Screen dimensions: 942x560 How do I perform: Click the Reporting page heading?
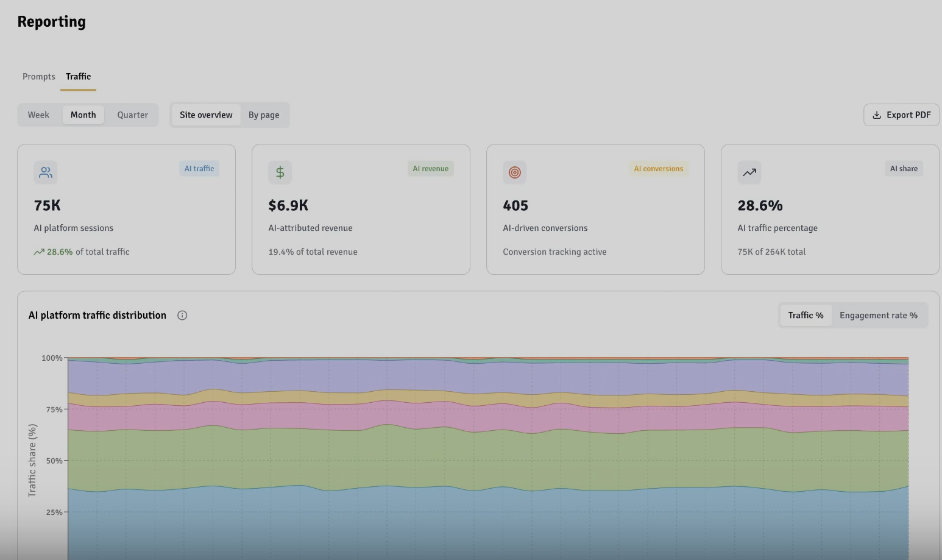pos(52,22)
